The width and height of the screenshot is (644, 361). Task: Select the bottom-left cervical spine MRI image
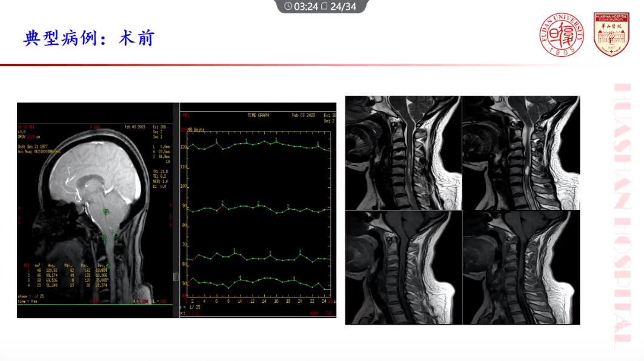(403, 268)
